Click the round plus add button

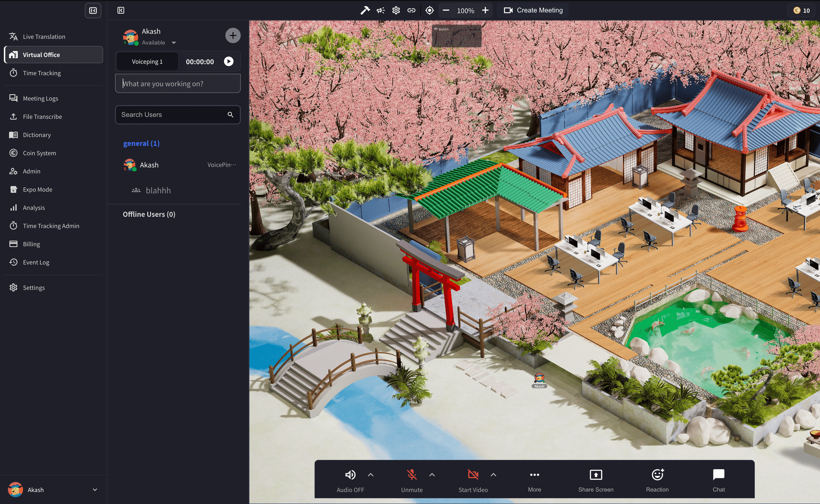(233, 35)
